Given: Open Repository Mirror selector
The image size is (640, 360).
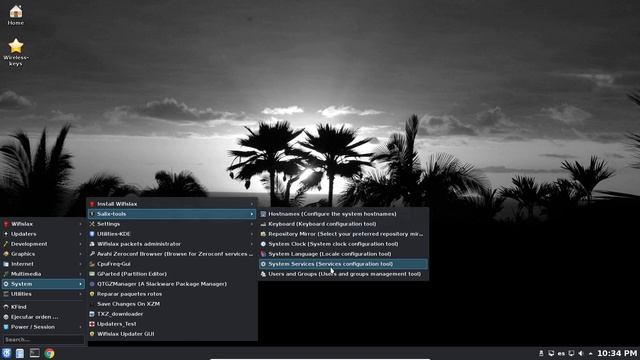Looking at the screenshot, I should (x=343, y=234).
